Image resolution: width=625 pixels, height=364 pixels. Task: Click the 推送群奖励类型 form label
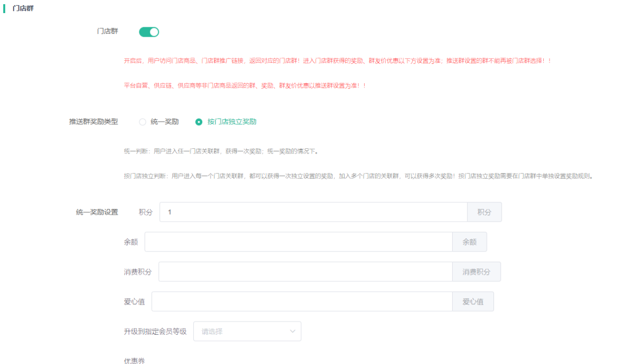click(x=93, y=122)
